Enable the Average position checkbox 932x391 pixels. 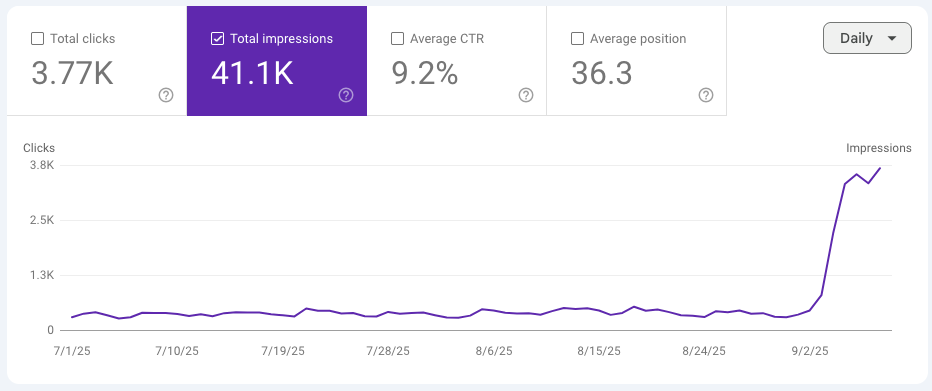pyautogui.click(x=577, y=39)
